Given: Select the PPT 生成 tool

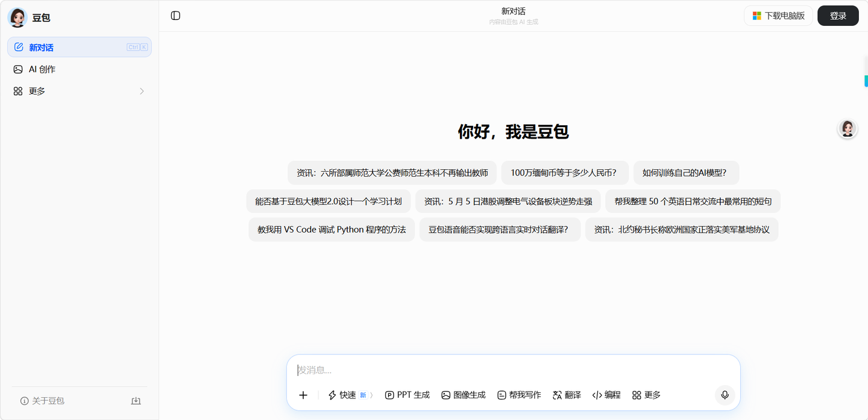Looking at the screenshot, I should (x=407, y=395).
